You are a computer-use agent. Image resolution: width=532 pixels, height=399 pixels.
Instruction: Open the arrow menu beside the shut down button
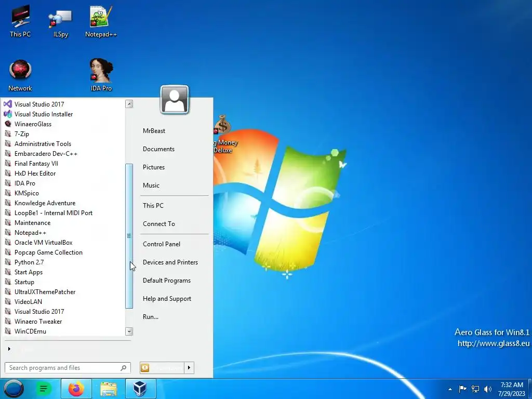pos(189,368)
